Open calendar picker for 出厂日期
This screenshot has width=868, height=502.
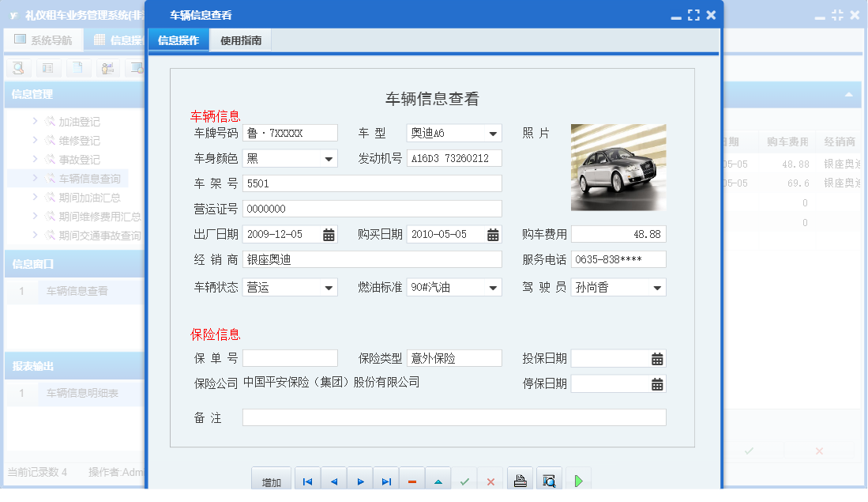(x=327, y=235)
